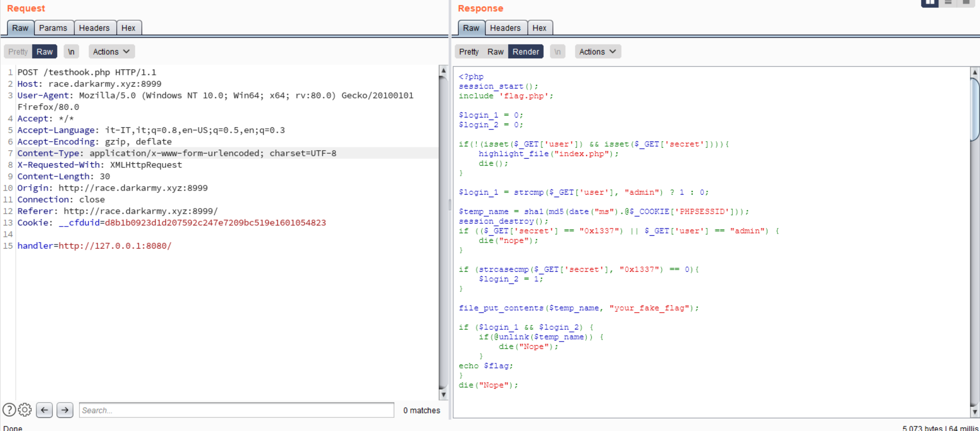980x431 pixels.
Task: Click the X-Requested-With XMLHttpRequest line
Action: pyautogui.click(x=100, y=165)
